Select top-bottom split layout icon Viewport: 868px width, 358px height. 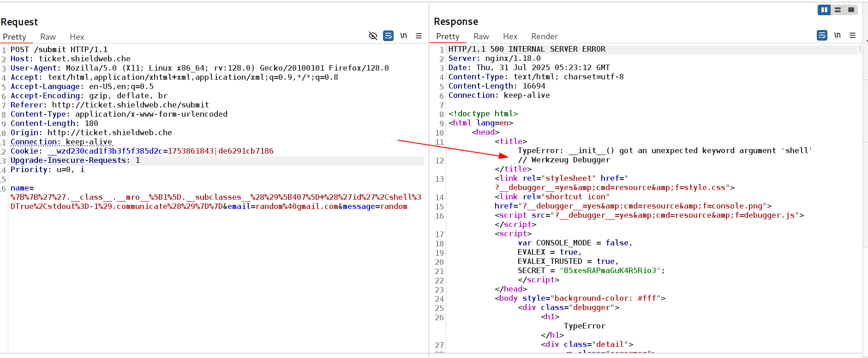[x=838, y=10]
